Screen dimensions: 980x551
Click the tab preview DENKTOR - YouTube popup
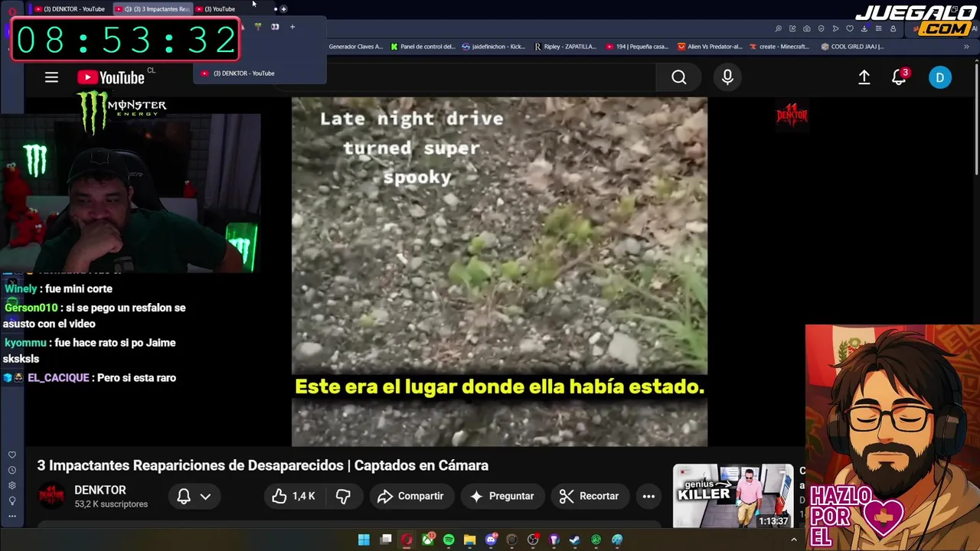260,73
